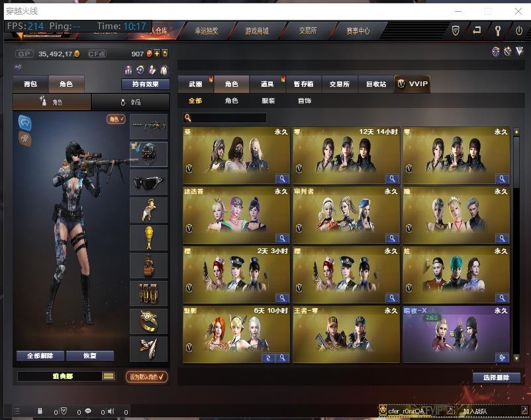Open the VVIP tab

pyautogui.click(x=412, y=83)
